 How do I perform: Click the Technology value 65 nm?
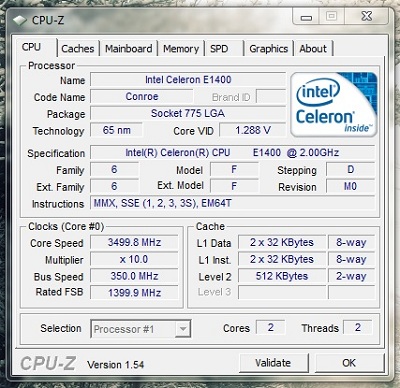click(117, 130)
